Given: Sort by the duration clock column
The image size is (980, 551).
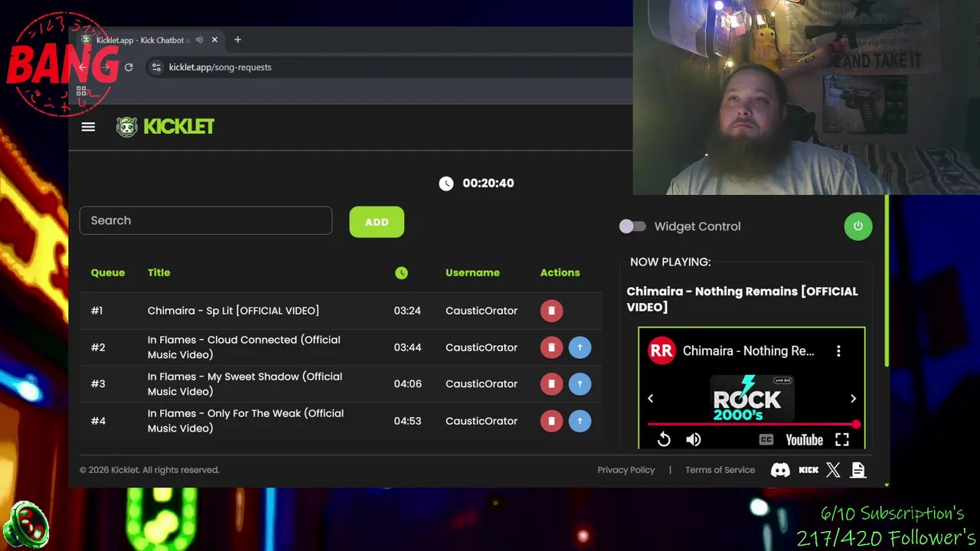Looking at the screenshot, I should (x=401, y=273).
